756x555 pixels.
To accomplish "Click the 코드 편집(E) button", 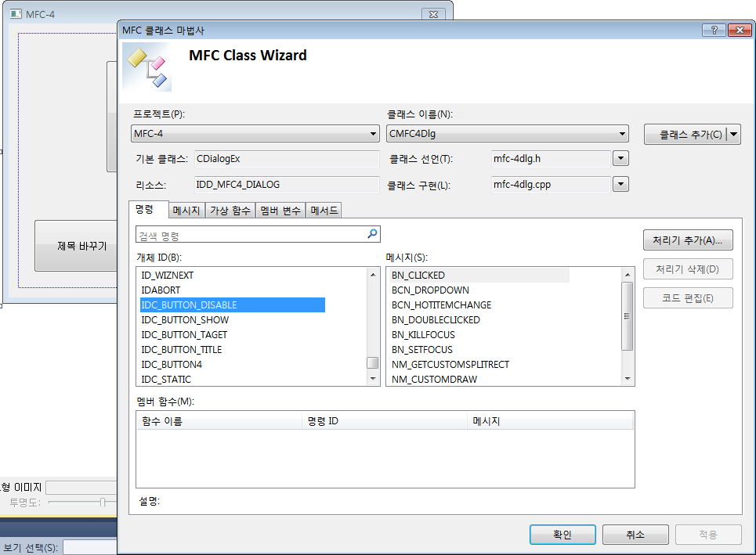I will click(x=688, y=297).
